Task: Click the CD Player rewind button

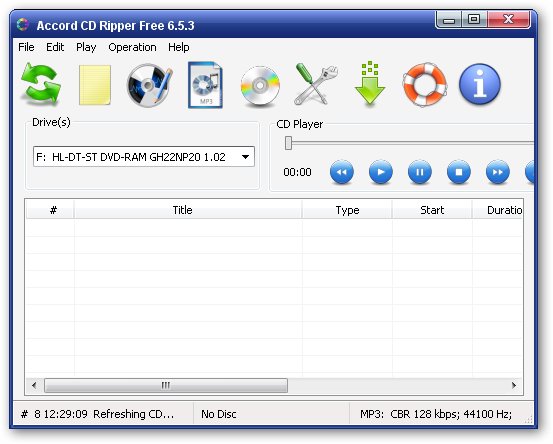Action: (342, 172)
